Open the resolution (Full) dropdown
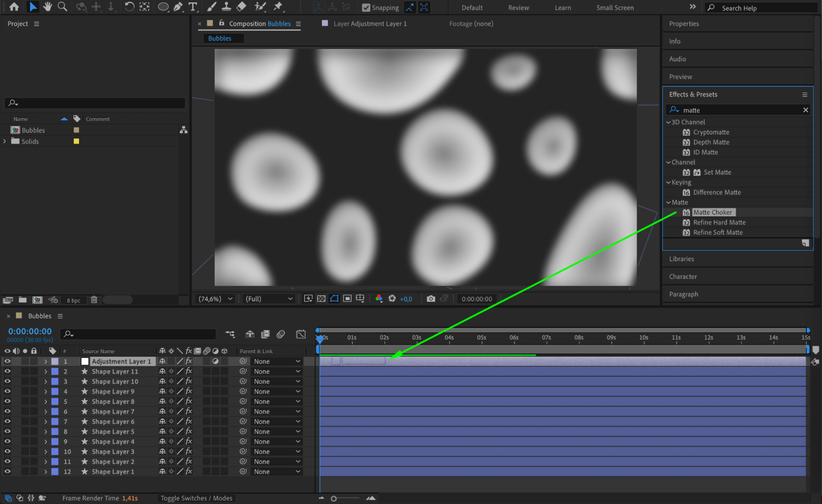Screen dimensions: 822x504 point(269,299)
